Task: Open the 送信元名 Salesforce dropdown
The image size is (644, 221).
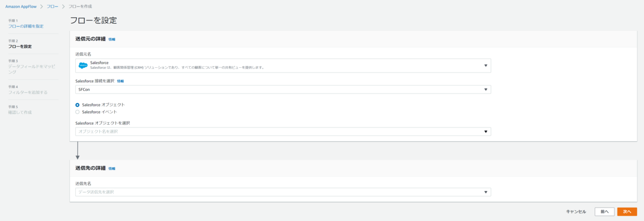Action: click(283, 66)
